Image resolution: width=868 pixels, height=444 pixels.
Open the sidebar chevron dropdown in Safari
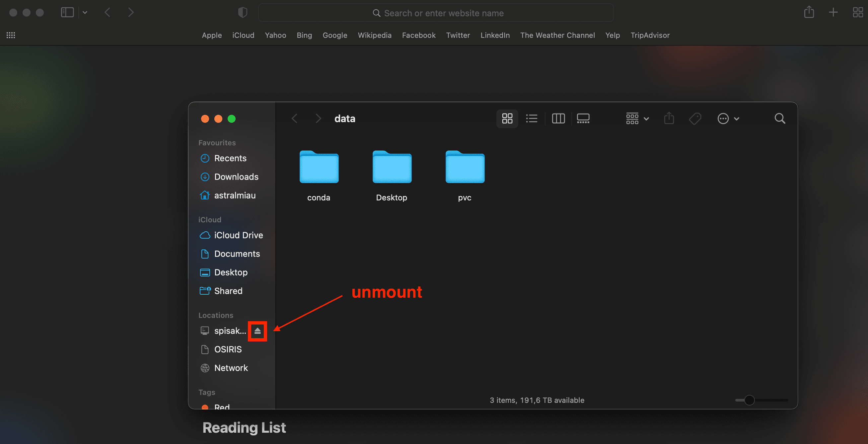pos(85,12)
